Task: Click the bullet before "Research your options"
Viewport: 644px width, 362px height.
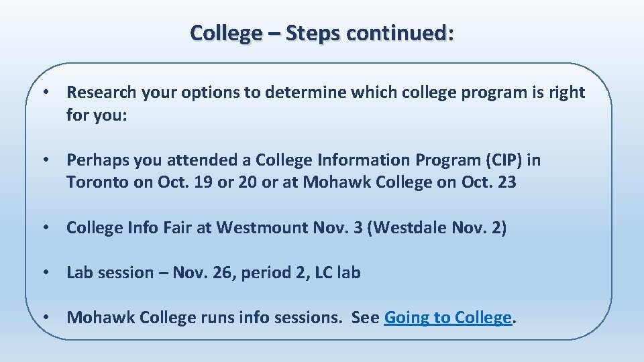Action: point(46,92)
